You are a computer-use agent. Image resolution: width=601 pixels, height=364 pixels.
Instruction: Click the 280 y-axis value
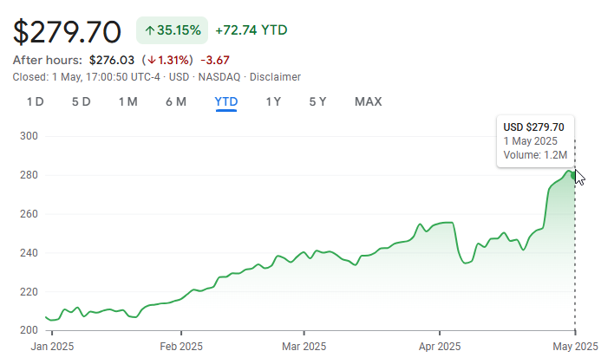click(x=29, y=175)
